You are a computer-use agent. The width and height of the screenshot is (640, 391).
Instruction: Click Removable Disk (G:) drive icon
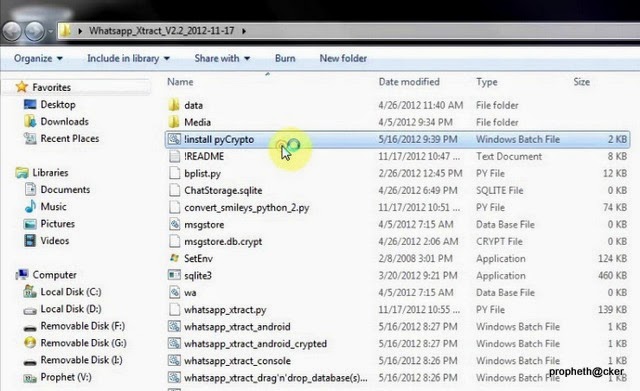30,343
